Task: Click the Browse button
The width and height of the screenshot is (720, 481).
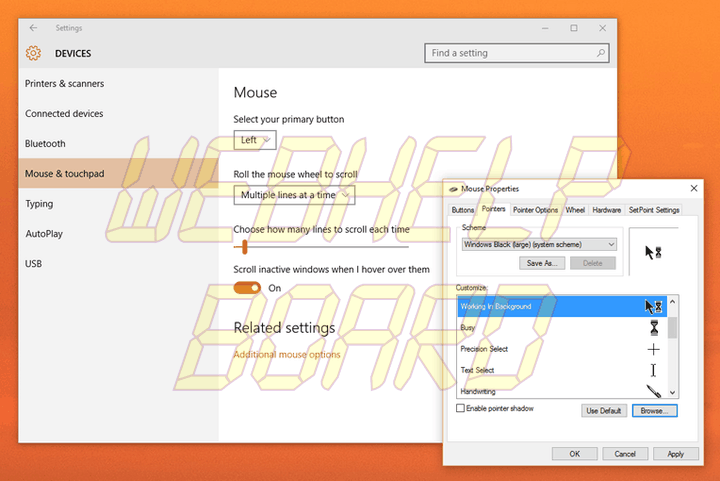Action: (x=654, y=411)
